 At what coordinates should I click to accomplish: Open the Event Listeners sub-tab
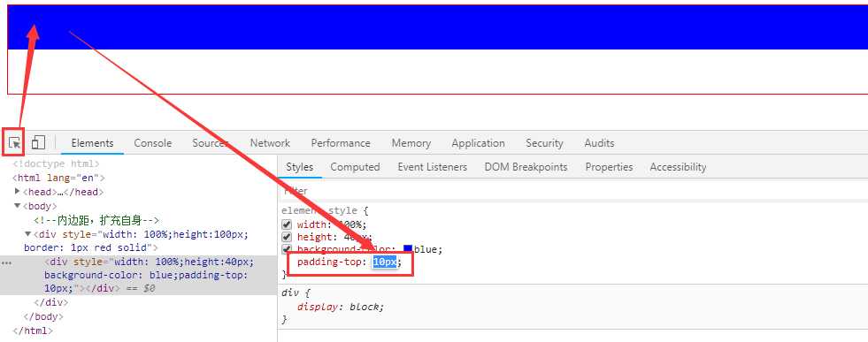(x=433, y=167)
